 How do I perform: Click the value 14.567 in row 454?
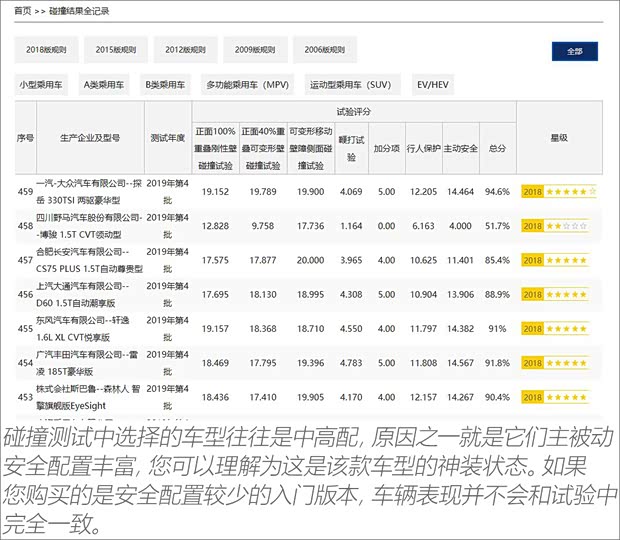[461, 363]
